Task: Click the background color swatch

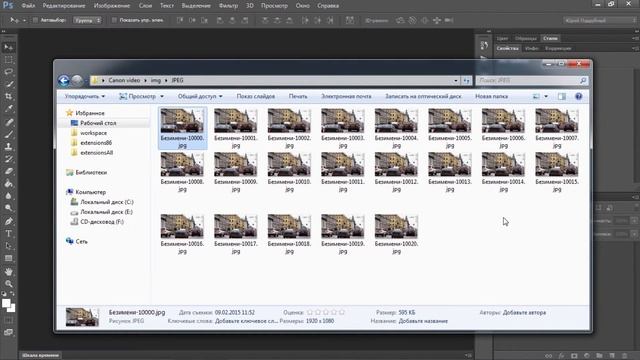Action: click(13, 309)
